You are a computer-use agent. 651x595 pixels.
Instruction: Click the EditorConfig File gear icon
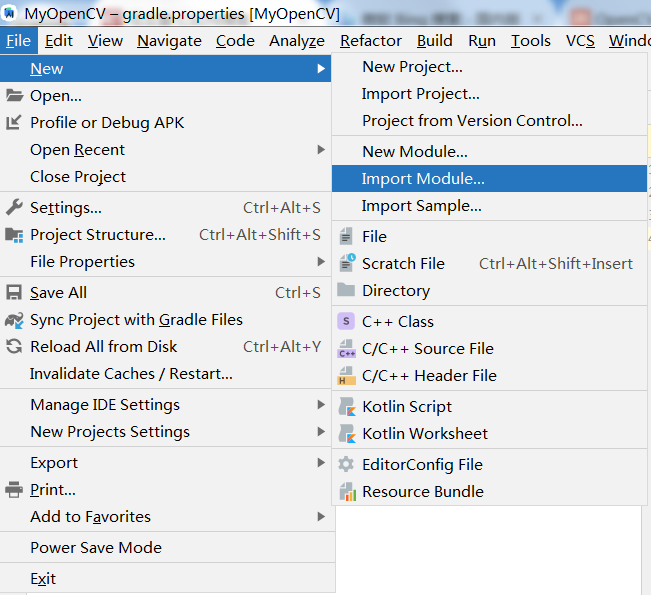[x=346, y=465]
